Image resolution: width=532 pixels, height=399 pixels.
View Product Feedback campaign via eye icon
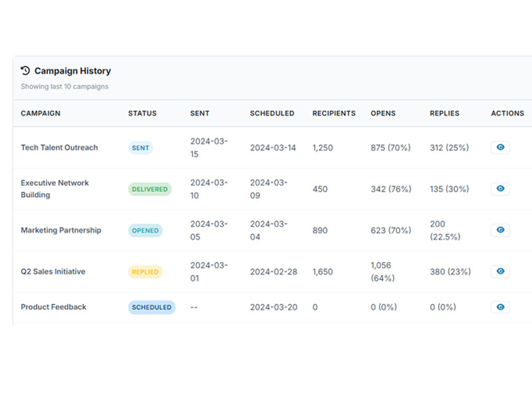click(x=500, y=307)
